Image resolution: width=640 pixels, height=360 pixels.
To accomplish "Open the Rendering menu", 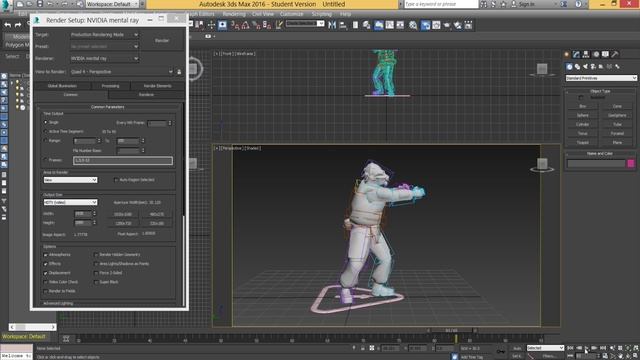I will coord(234,14).
